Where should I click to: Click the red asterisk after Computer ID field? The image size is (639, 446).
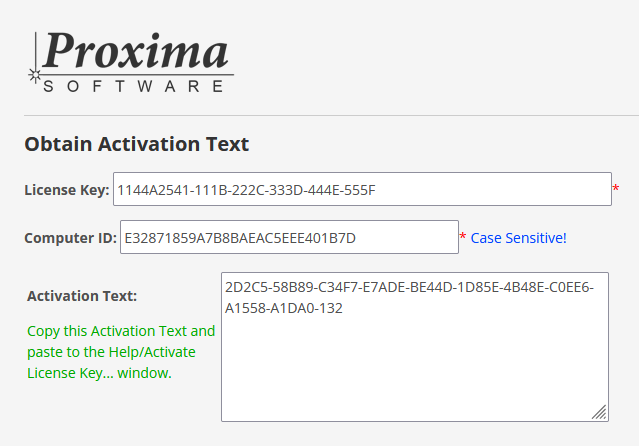pos(463,236)
